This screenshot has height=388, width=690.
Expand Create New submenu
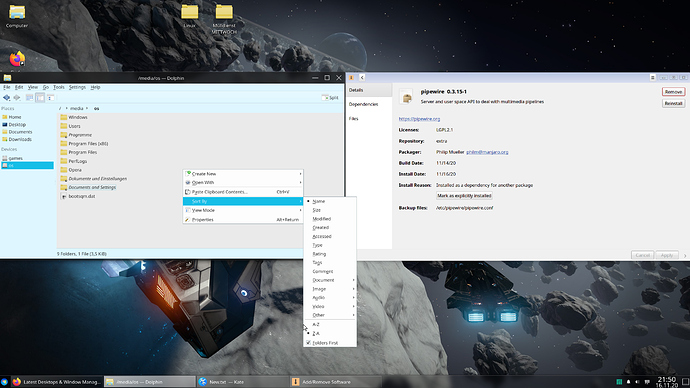(x=243, y=174)
